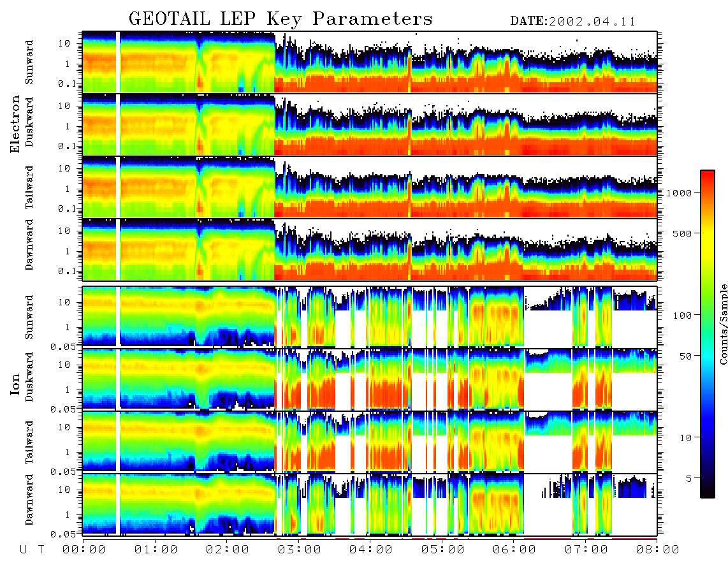Click the Ion "Duskward" panel label

[x=29, y=377]
